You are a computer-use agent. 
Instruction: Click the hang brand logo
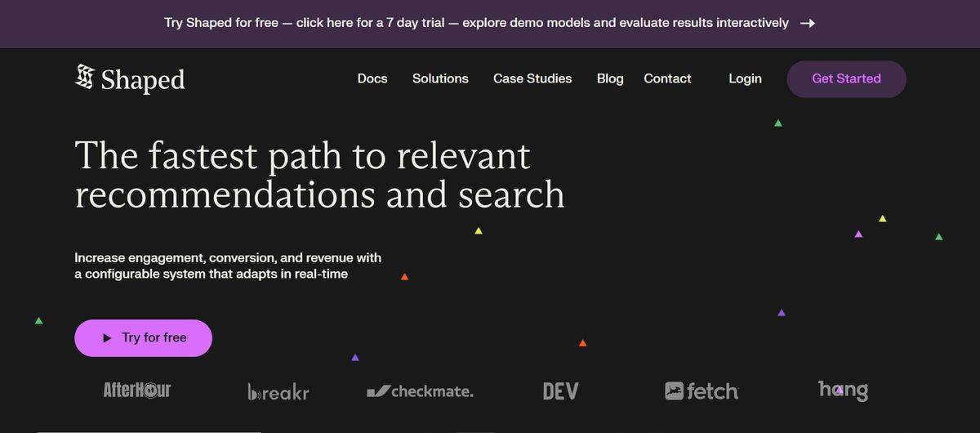click(843, 390)
